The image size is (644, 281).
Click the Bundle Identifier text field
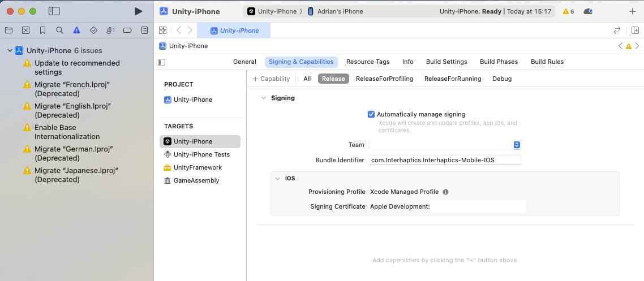(445, 160)
